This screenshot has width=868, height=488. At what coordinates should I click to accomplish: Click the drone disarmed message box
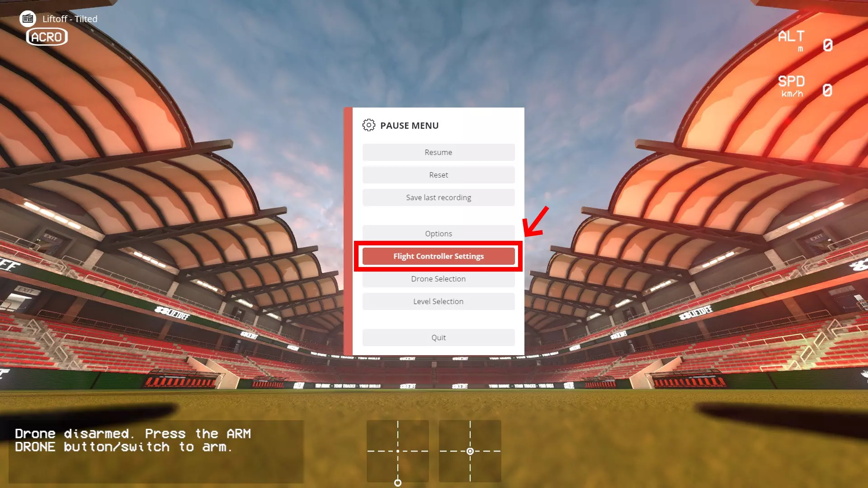[x=156, y=451]
